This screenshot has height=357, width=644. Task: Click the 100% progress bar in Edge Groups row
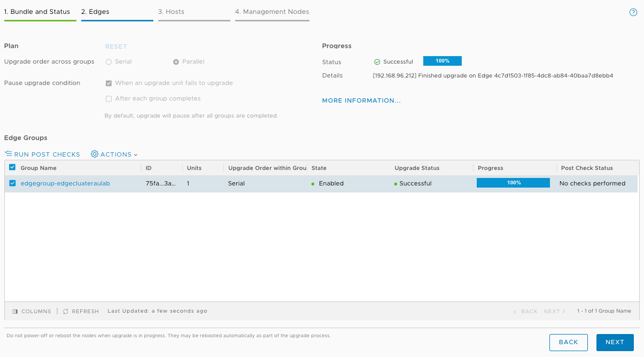tap(513, 183)
